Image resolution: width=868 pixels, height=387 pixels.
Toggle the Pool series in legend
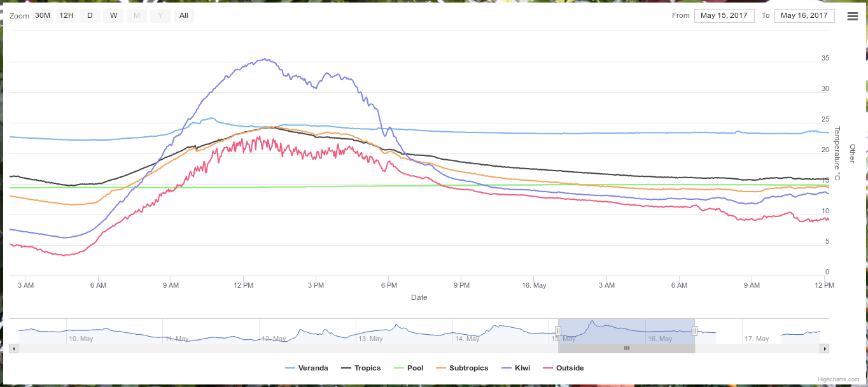click(x=409, y=368)
